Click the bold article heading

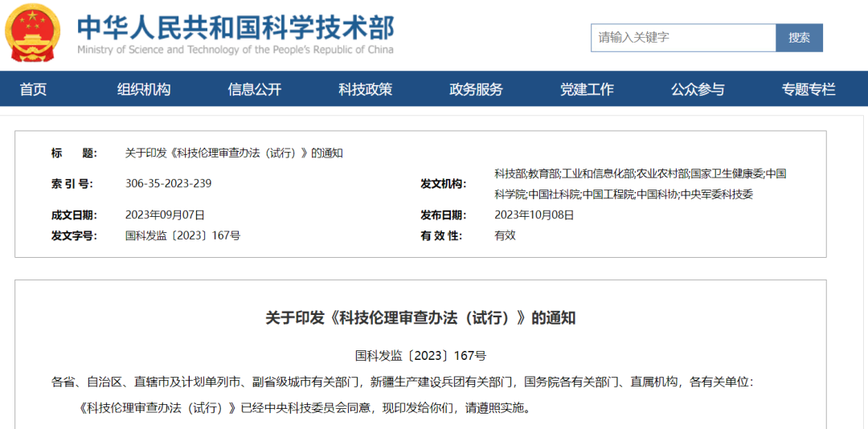tap(420, 318)
